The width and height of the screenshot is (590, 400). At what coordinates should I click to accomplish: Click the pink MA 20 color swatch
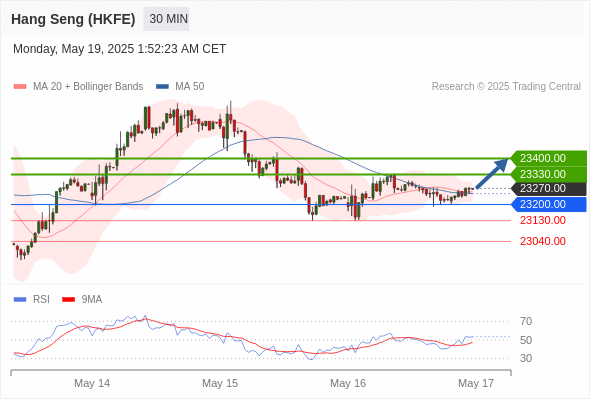20,87
